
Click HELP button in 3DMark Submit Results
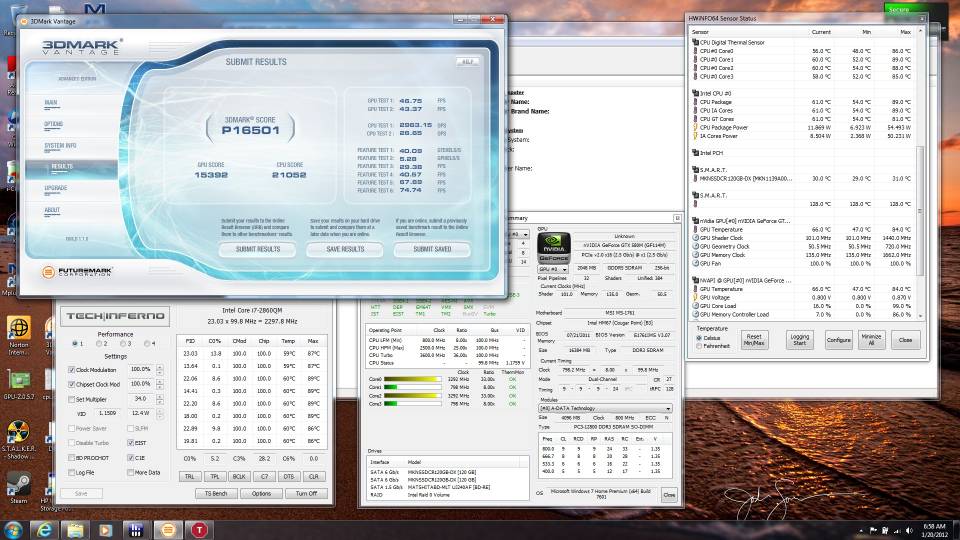[467, 62]
